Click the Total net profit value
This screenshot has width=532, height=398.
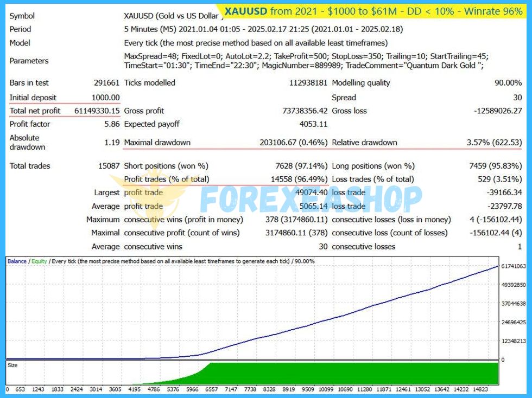click(97, 111)
